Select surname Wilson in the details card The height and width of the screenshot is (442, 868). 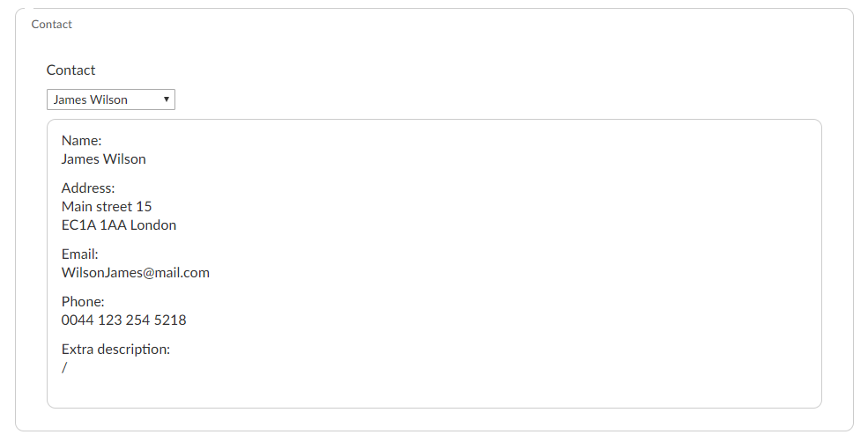point(124,159)
